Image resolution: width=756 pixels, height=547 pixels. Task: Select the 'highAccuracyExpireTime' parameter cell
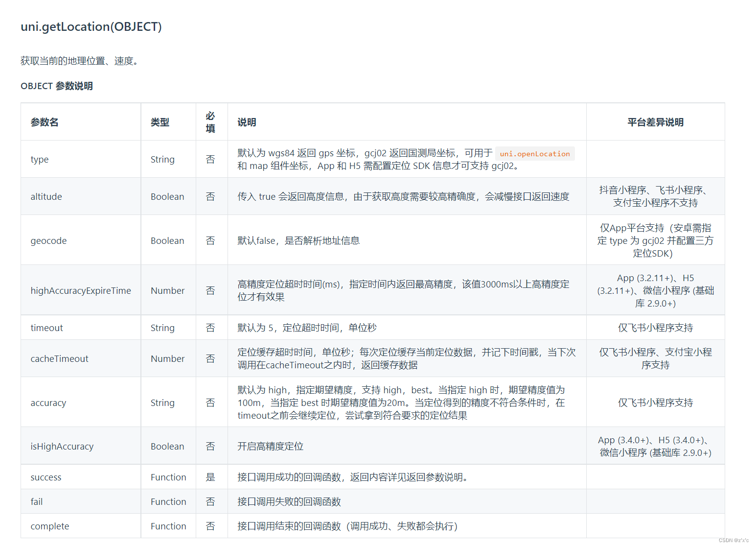tap(81, 290)
